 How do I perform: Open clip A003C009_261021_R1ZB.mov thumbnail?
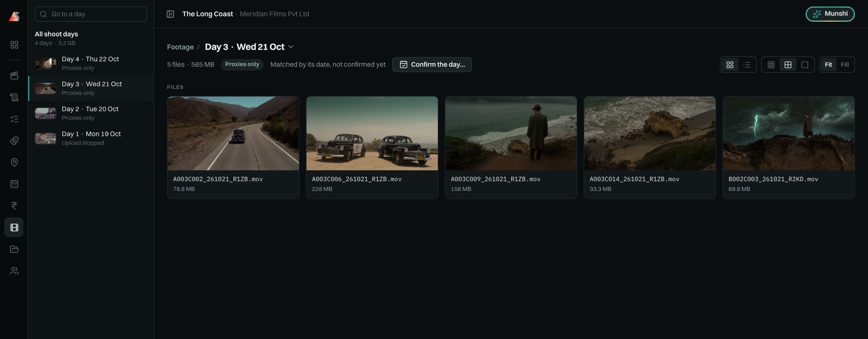[511, 133]
